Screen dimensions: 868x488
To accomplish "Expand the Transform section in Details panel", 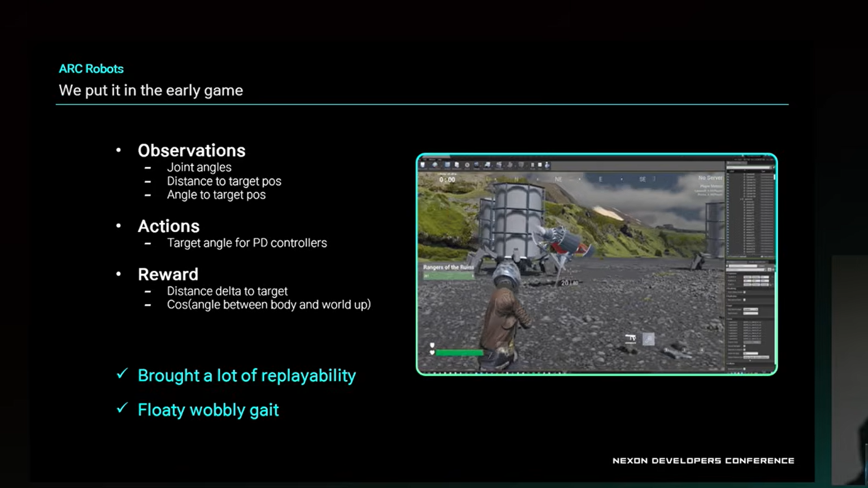I will [731, 273].
